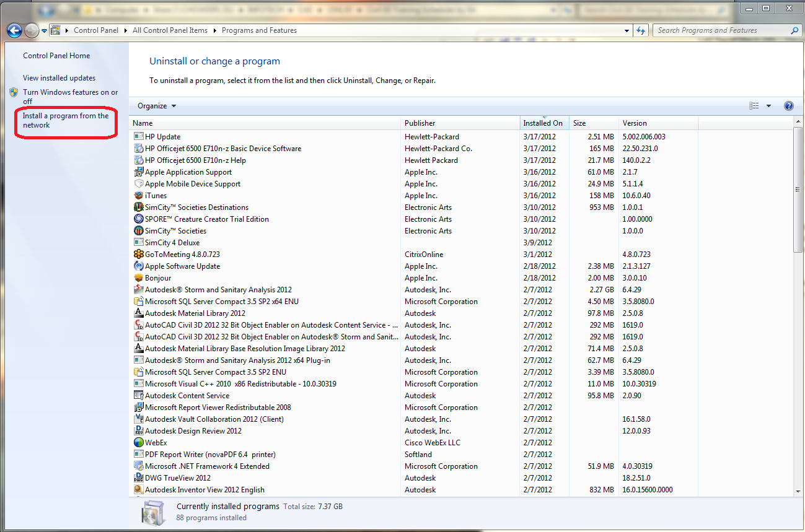
Task: Open the change-view dropdown arrow
Action: (768, 105)
